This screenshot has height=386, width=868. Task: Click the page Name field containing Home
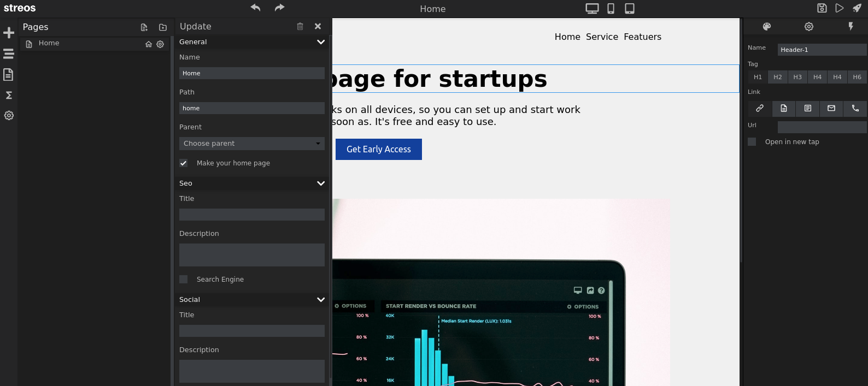tap(252, 73)
